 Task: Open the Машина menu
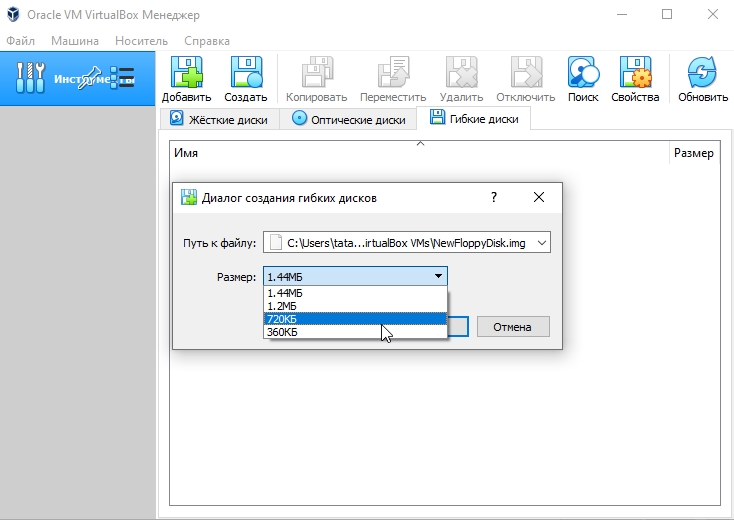(x=75, y=41)
